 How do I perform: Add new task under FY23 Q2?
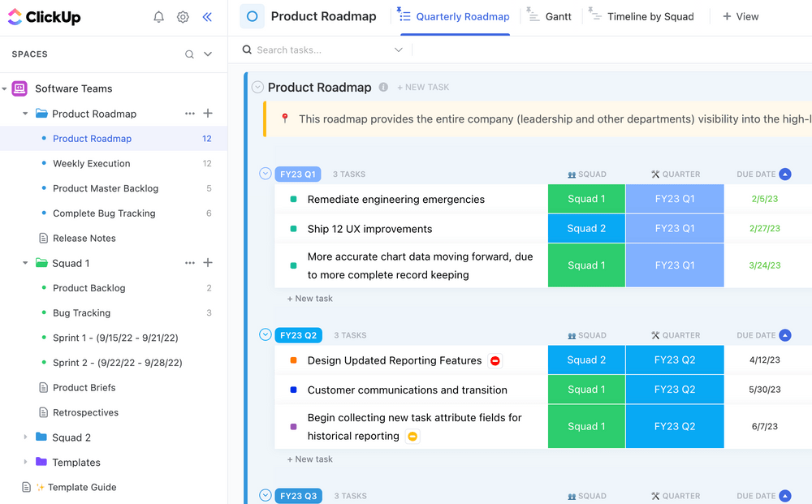[x=309, y=459]
